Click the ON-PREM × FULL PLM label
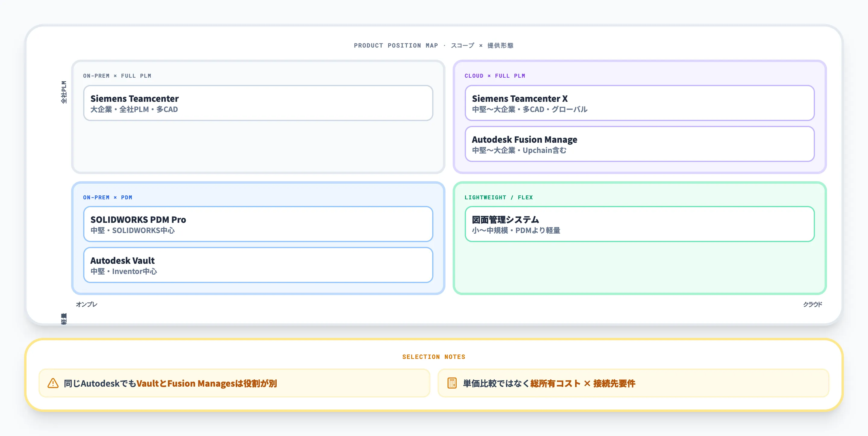The width and height of the screenshot is (868, 436). coord(117,76)
